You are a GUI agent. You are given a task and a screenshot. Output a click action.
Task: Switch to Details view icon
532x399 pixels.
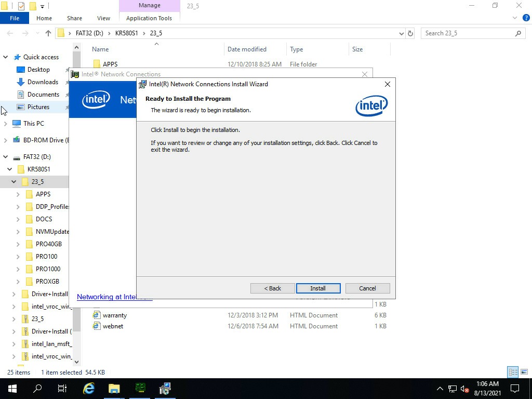(x=513, y=372)
